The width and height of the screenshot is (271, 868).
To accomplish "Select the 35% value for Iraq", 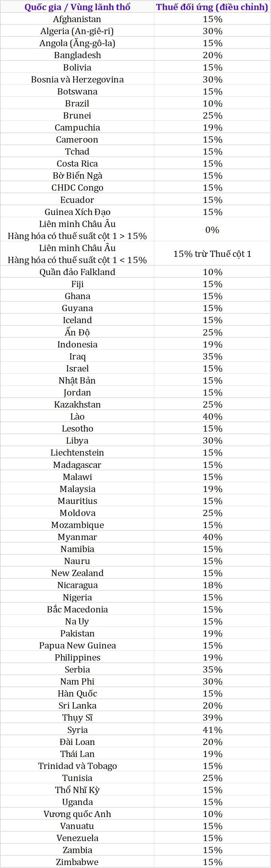I will coord(212,356).
